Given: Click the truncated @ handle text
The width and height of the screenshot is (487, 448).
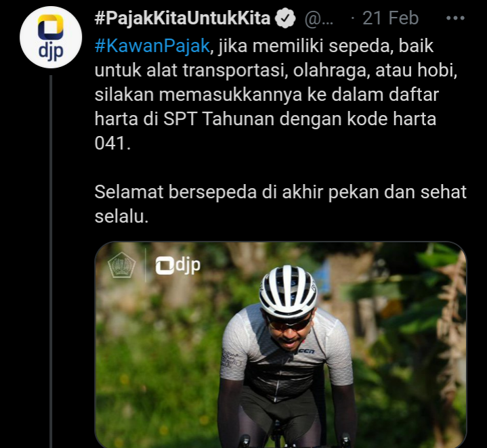Looking at the screenshot, I should (x=318, y=19).
